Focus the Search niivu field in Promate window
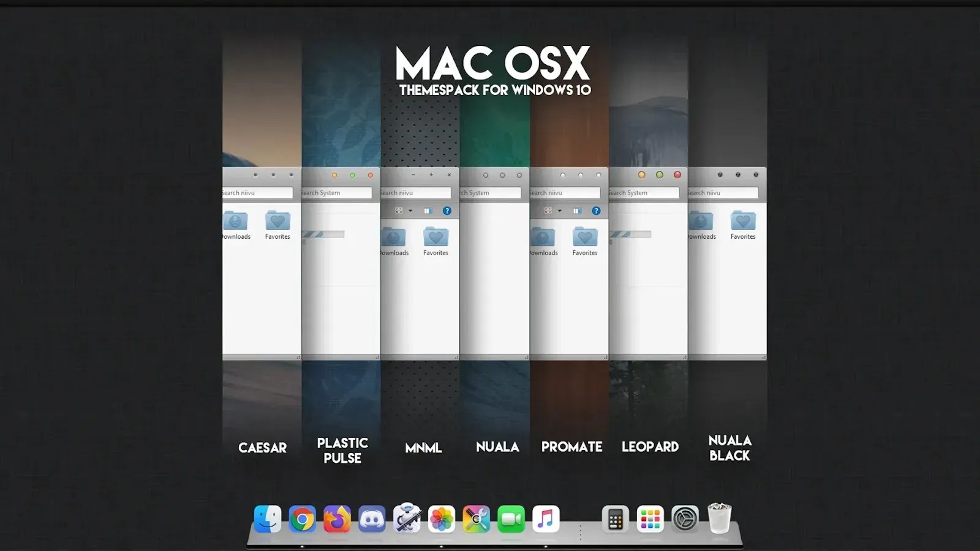The image size is (980, 551). [565, 193]
